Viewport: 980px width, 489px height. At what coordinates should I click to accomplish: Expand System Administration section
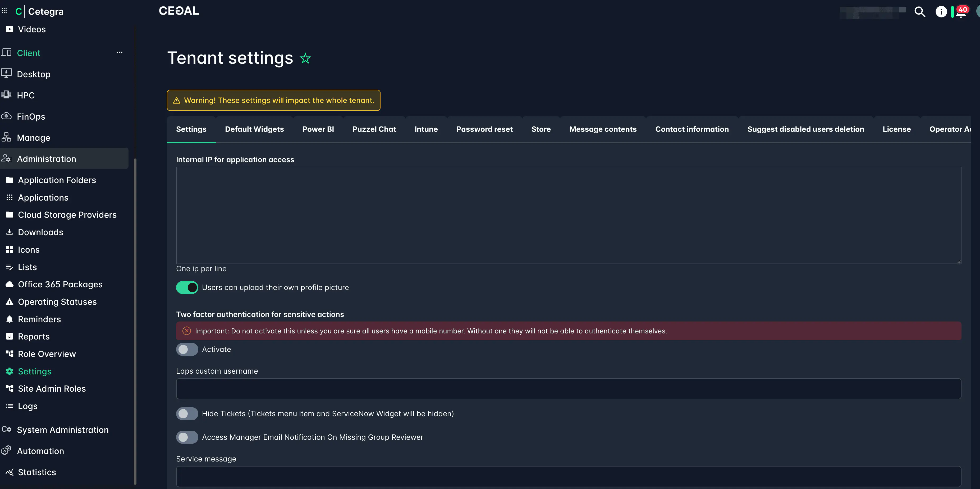(62, 430)
